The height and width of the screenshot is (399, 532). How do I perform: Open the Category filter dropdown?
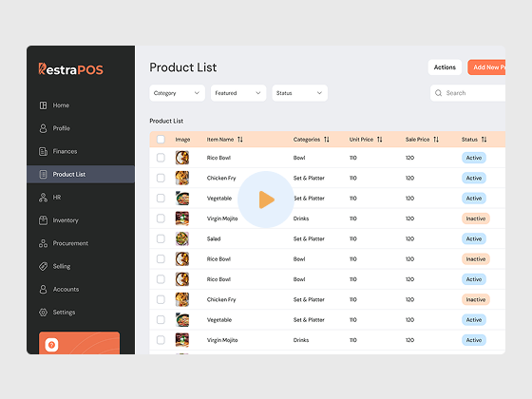177,93
